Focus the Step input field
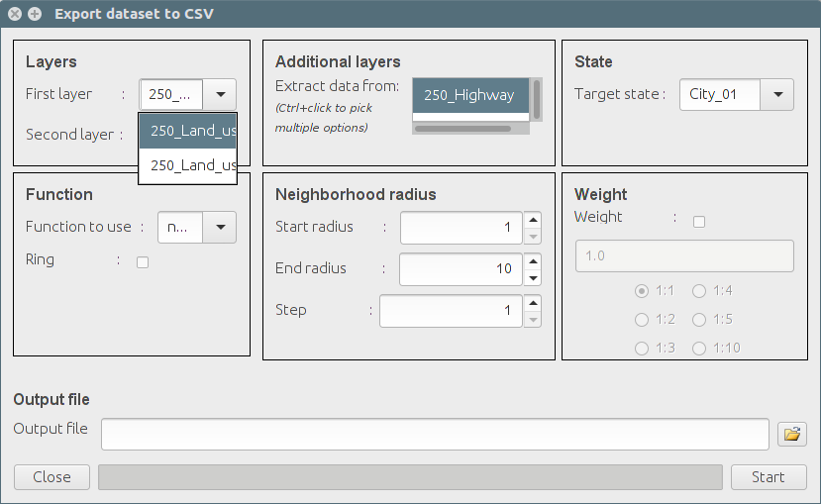 [451, 311]
